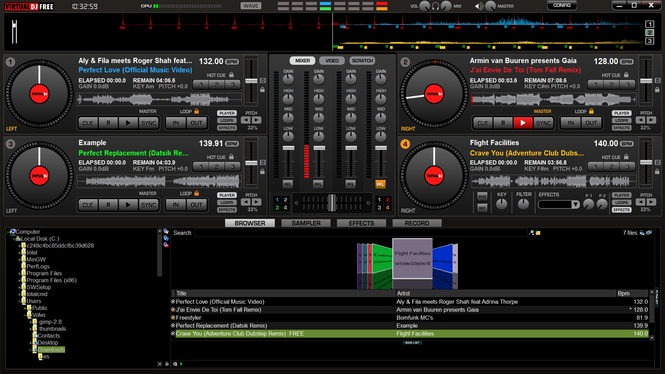Click the top star folder icon beside the folder tree
This screenshot has width=665, height=374.
coord(166,232)
